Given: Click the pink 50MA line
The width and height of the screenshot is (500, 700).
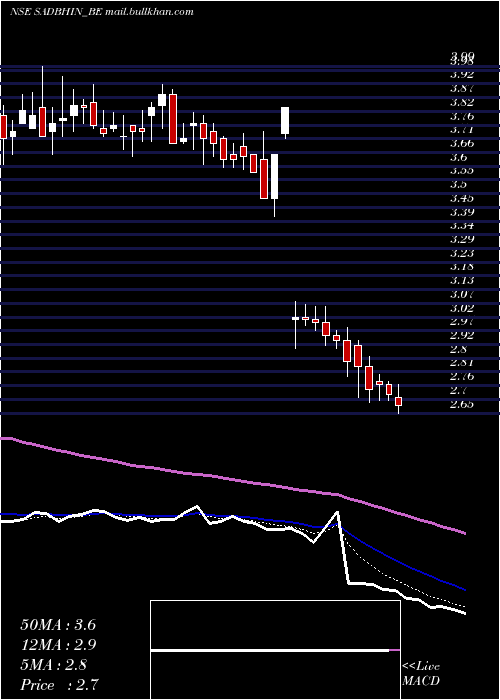Looking at the screenshot, I should coord(232,480).
